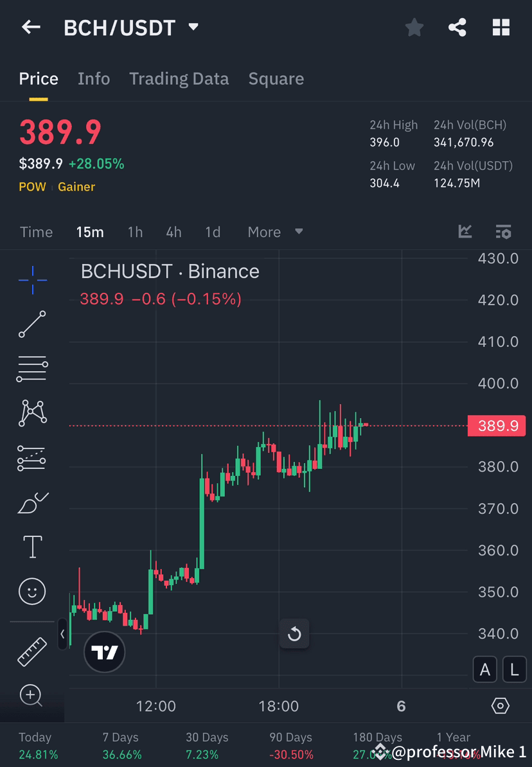Screen dimensions: 532x767
Task: Open the chart settings hexagon icon
Action: point(501,705)
